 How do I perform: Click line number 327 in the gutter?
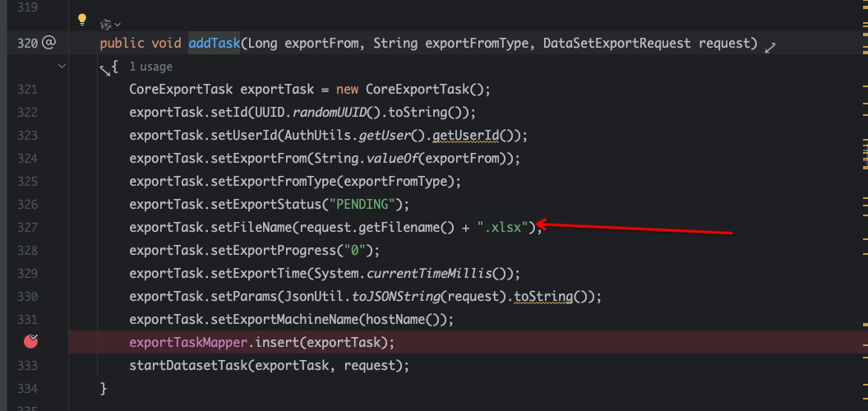27,227
